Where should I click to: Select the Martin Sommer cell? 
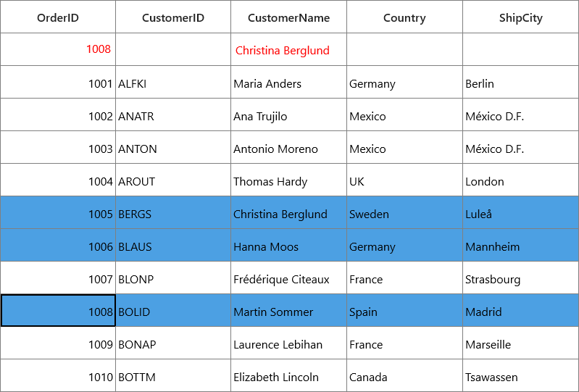(288, 310)
